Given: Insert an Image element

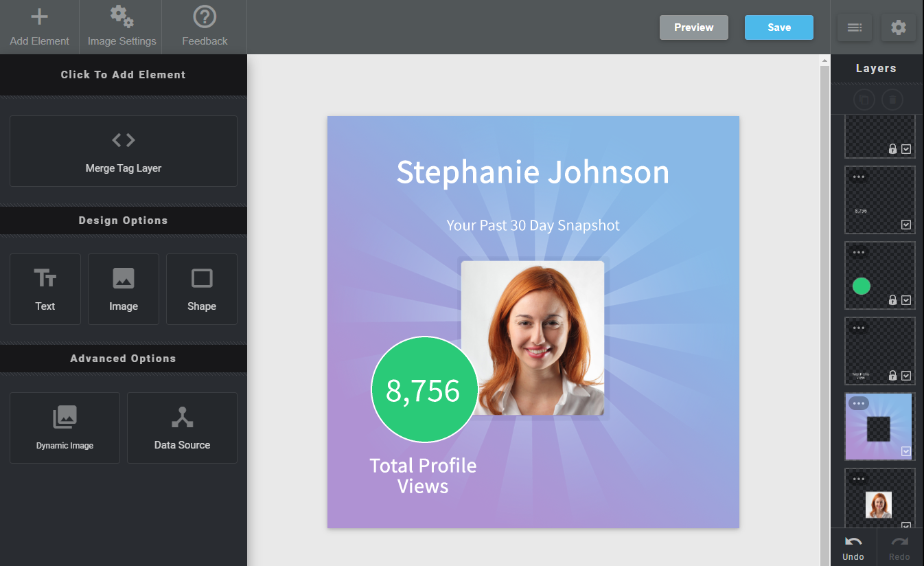Looking at the screenshot, I should tap(124, 289).
